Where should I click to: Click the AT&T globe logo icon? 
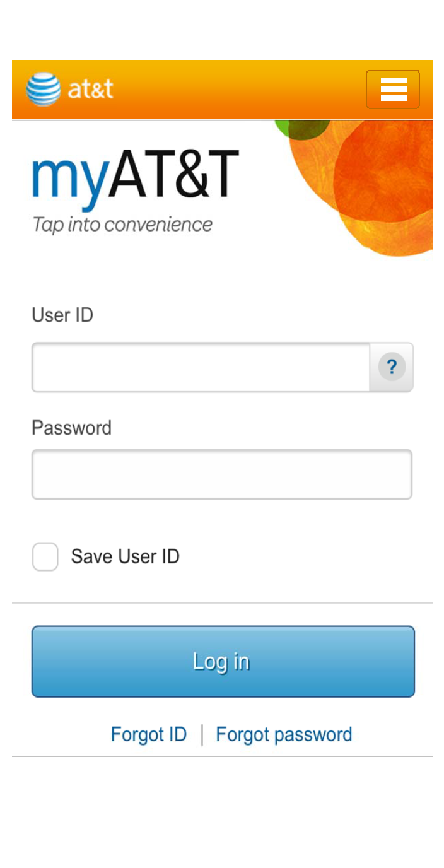click(44, 90)
